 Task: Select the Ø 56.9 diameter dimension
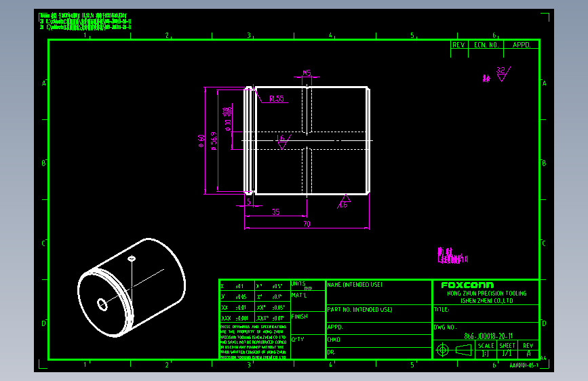[214, 141]
